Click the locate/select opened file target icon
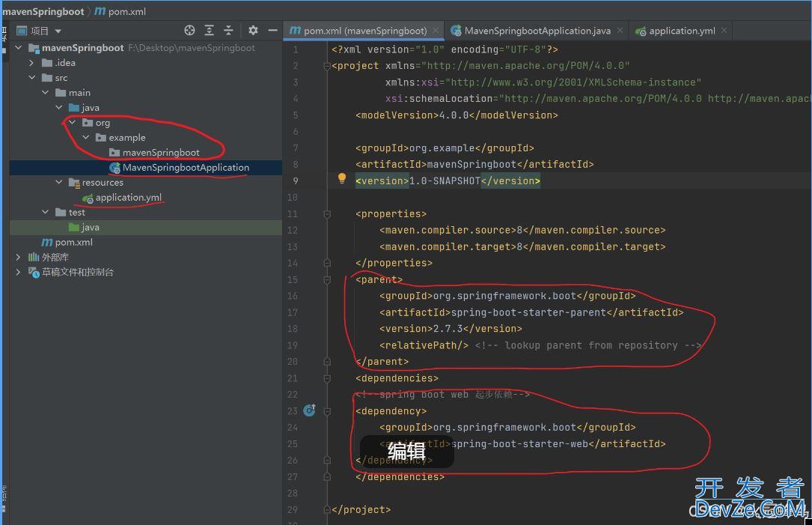The image size is (812, 525). 189,31
